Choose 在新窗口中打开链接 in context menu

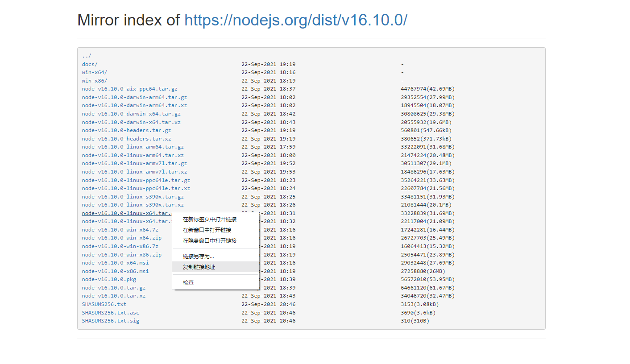215,230
